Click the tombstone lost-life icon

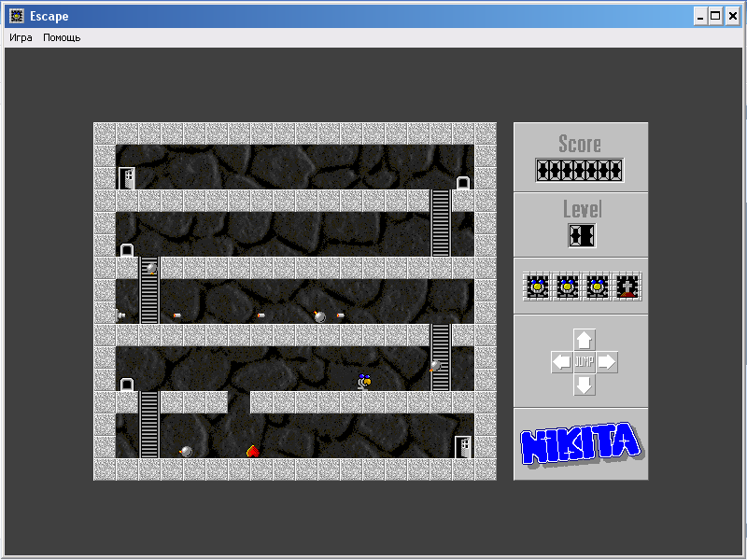pos(627,287)
